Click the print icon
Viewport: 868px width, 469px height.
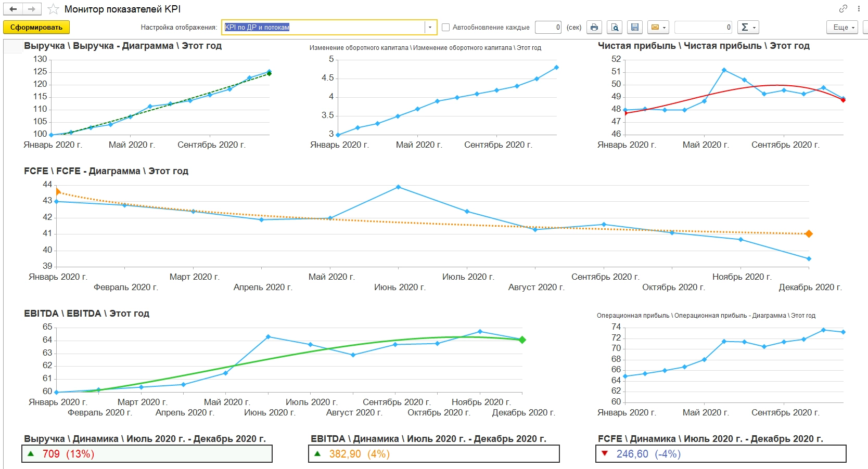[594, 28]
